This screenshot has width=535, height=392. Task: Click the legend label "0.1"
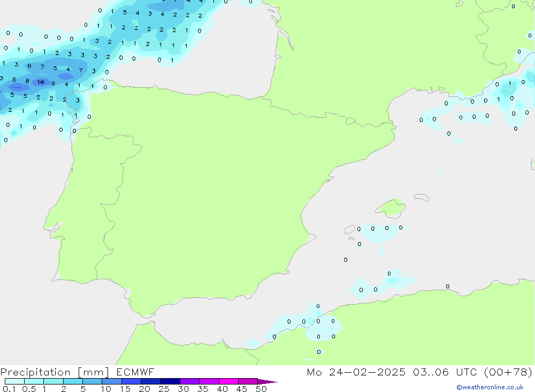tap(9, 389)
